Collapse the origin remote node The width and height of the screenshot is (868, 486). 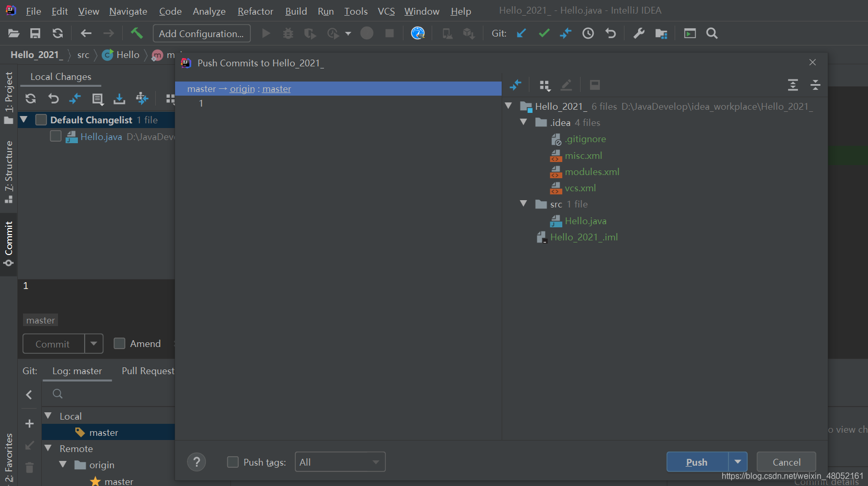63,465
